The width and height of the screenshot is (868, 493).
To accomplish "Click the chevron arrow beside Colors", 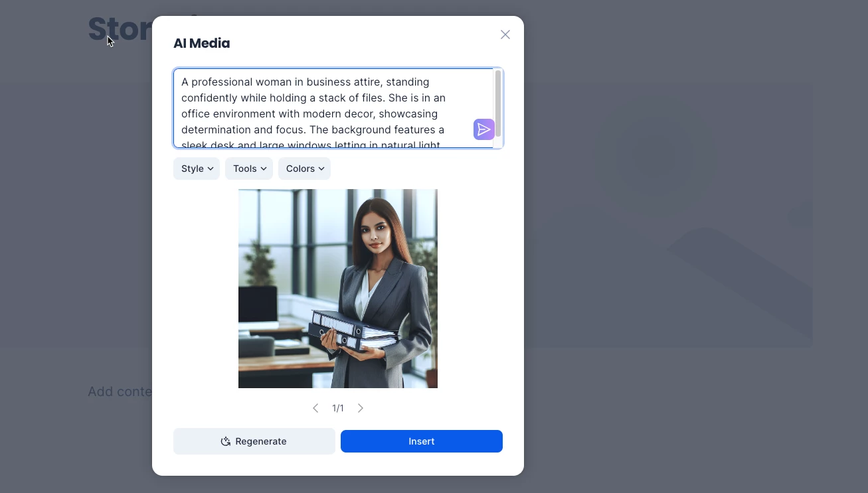I will click(321, 169).
